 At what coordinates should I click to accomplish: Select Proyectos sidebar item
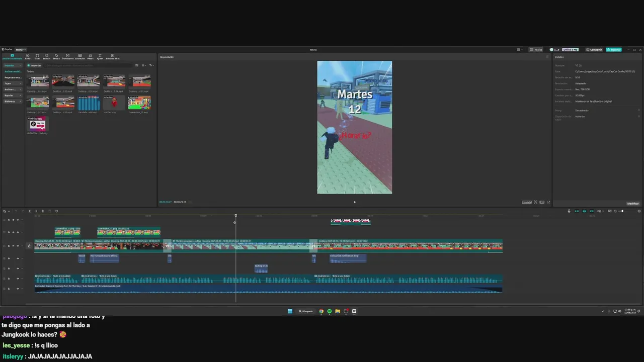pyautogui.click(x=13, y=77)
